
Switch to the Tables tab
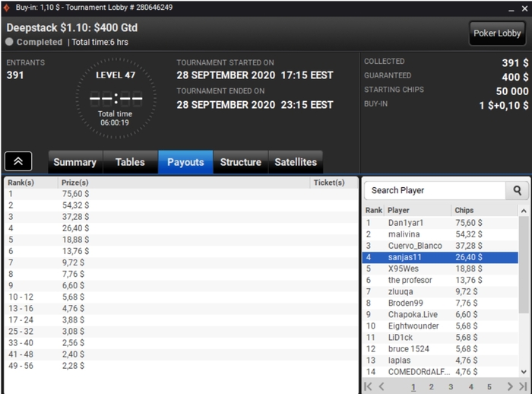click(x=130, y=162)
